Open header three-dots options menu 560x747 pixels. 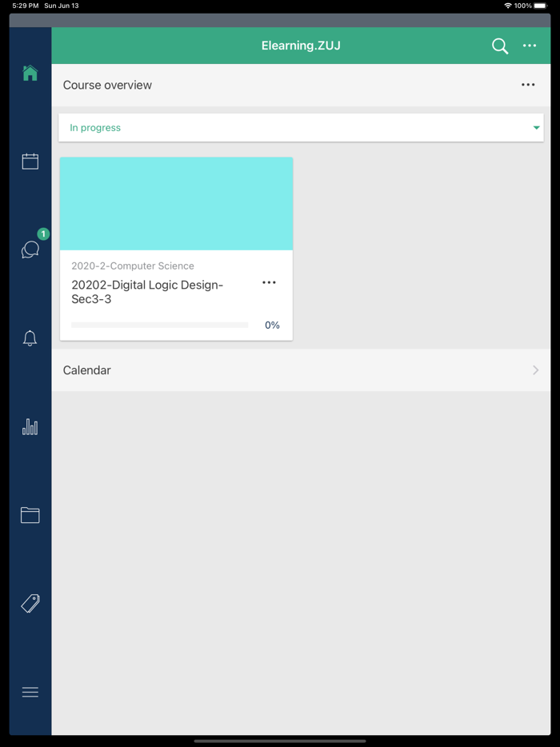point(530,46)
